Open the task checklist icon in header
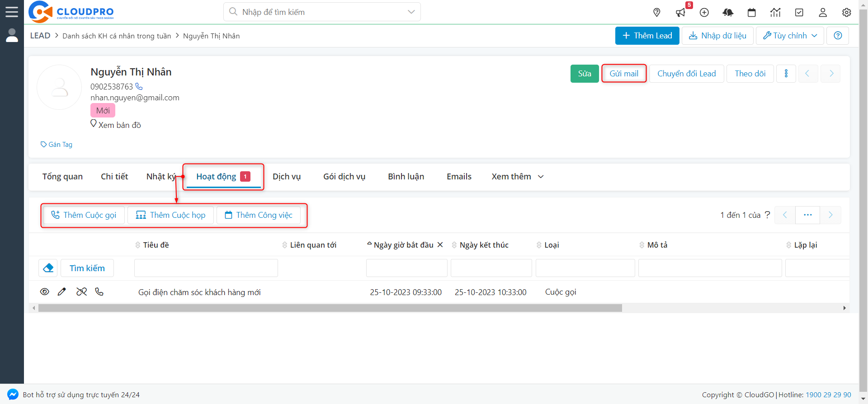Image resolution: width=868 pixels, height=404 pixels. click(x=799, y=12)
